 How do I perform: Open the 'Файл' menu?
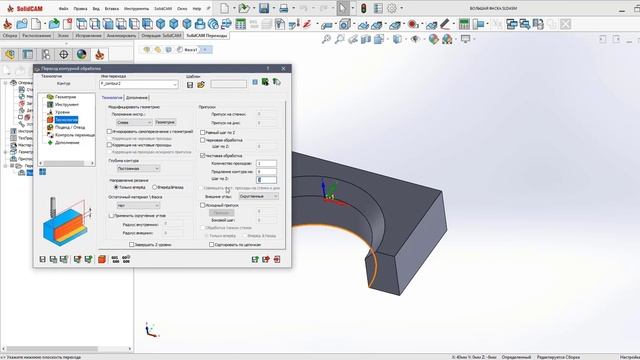coord(63,9)
